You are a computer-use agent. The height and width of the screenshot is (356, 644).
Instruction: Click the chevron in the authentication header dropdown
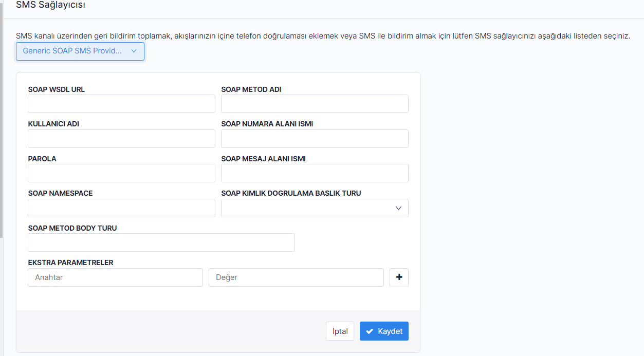[398, 208]
